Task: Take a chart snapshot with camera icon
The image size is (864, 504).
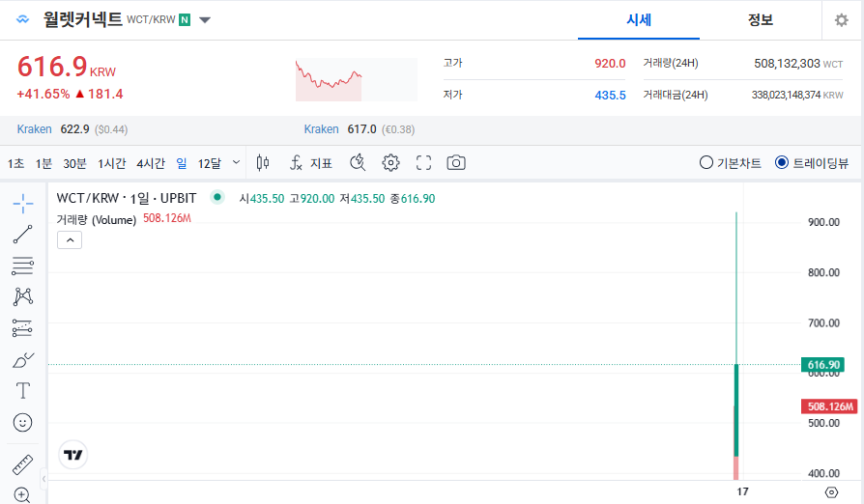Action: 456,163
